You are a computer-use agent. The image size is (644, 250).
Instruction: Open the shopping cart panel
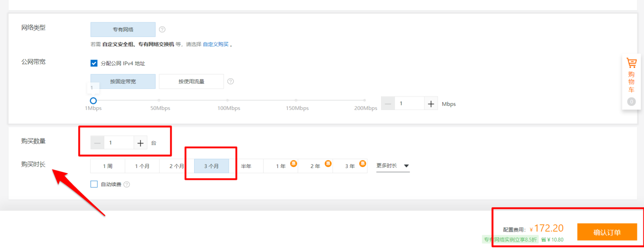pos(631,82)
